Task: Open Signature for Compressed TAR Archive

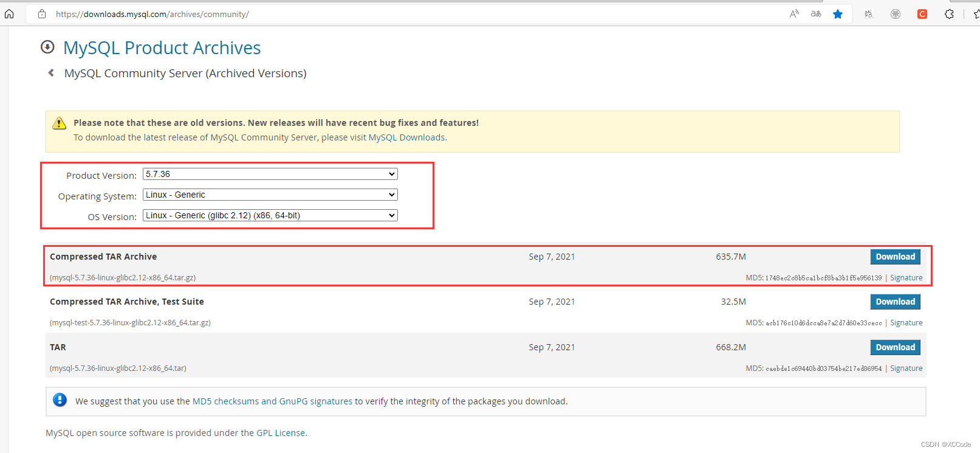Action: 906,278
